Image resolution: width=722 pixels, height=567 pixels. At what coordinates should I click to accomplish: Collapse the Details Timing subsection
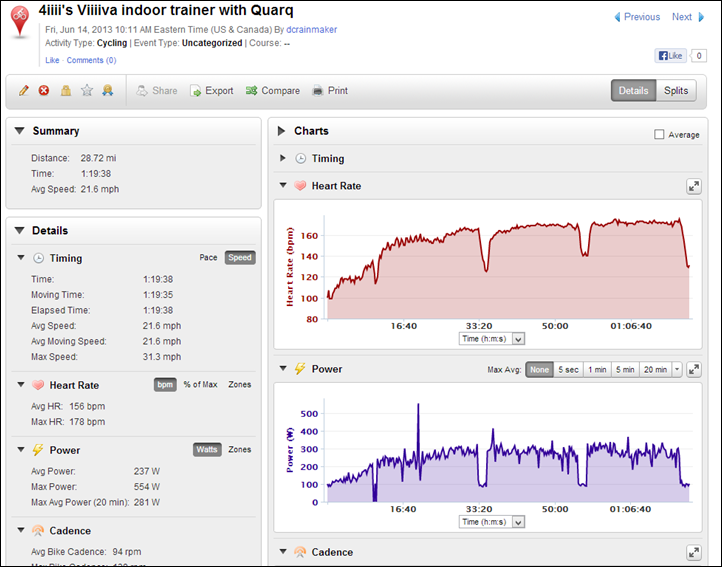tap(21, 257)
